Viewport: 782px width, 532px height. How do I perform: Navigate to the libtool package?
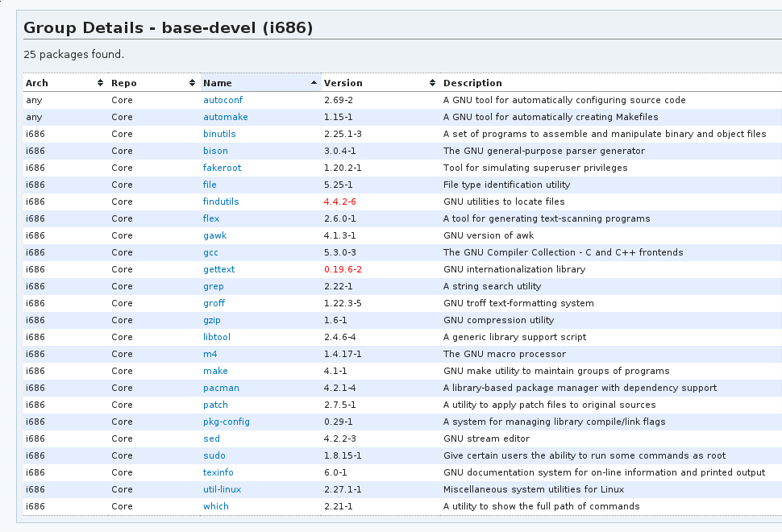coord(217,337)
